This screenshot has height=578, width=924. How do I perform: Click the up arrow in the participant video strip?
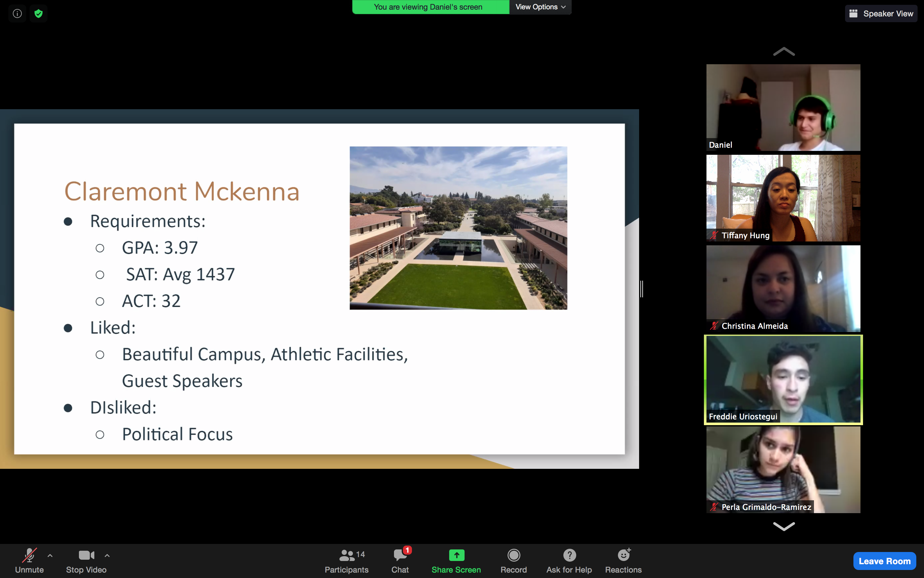point(784,52)
